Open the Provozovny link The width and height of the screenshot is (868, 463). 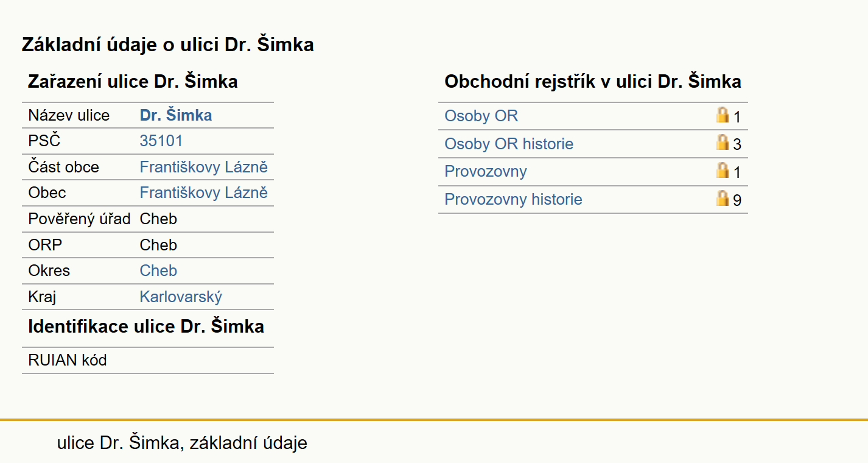pyautogui.click(x=485, y=172)
